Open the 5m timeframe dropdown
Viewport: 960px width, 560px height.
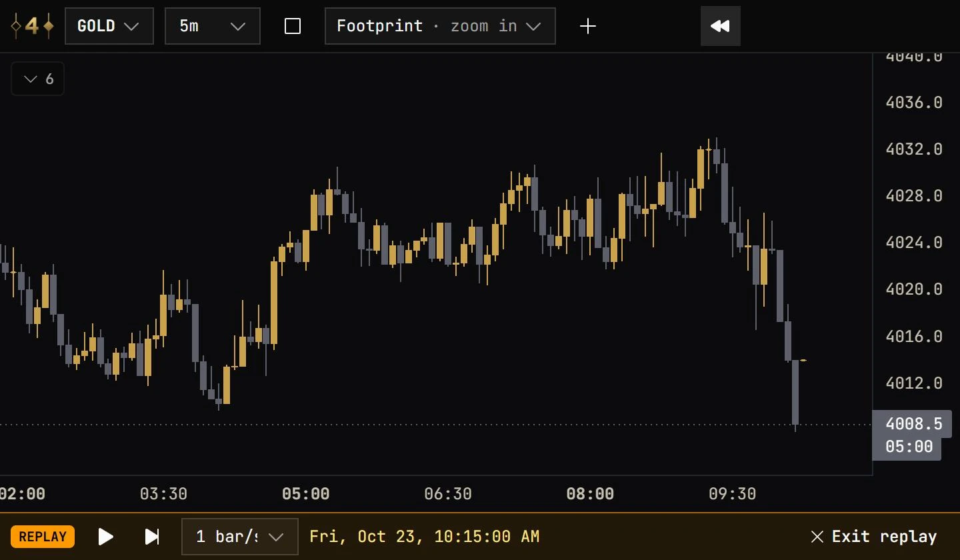coord(213,26)
